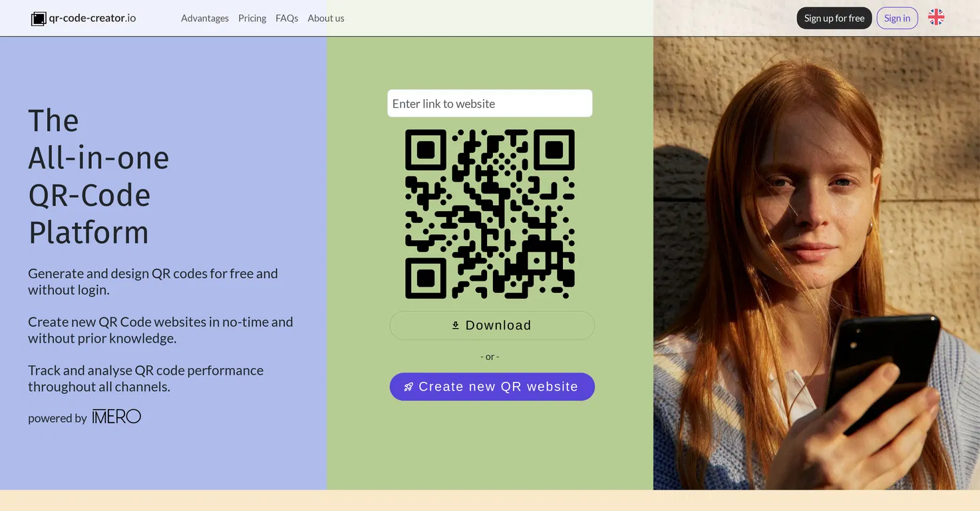Click Sign up for free button

tap(834, 18)
